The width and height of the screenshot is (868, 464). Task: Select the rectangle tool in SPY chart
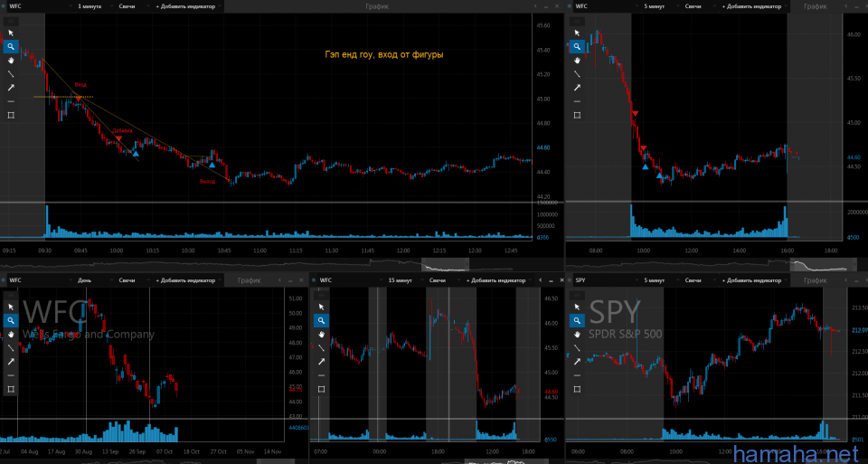[577, 389]
